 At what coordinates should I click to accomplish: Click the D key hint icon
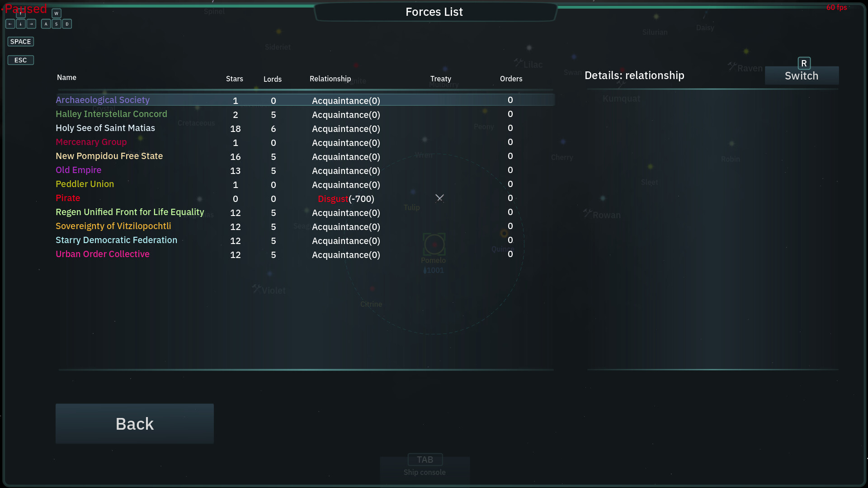(x=67, y=24)
